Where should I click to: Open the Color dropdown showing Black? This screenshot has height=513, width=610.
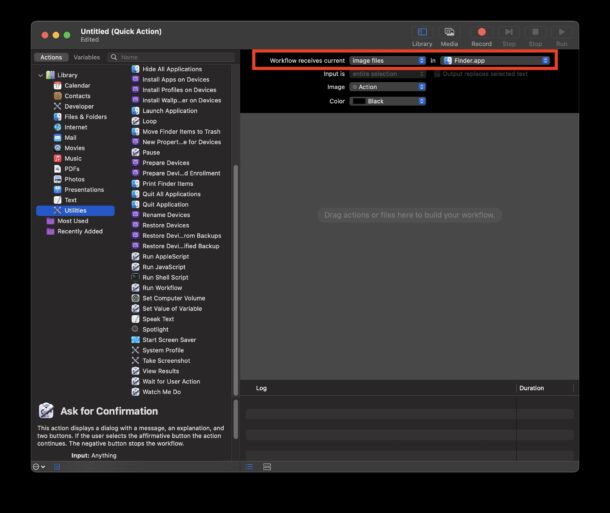pos(387,101)
